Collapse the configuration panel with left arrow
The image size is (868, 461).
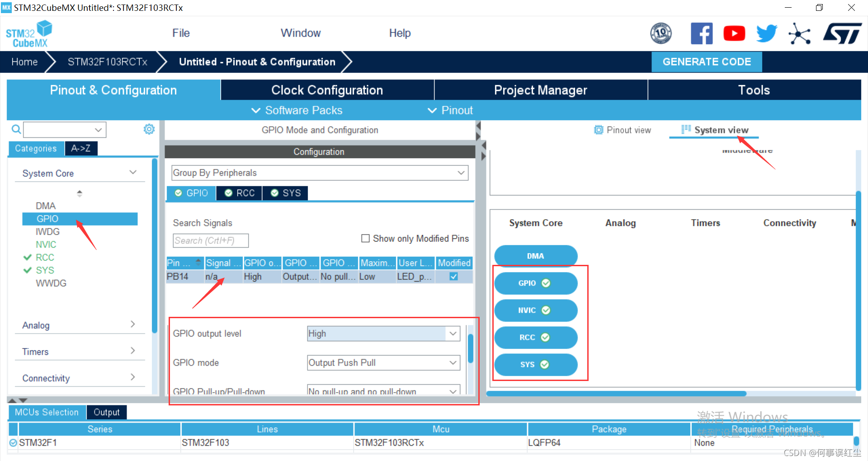(x=478, y=126)
